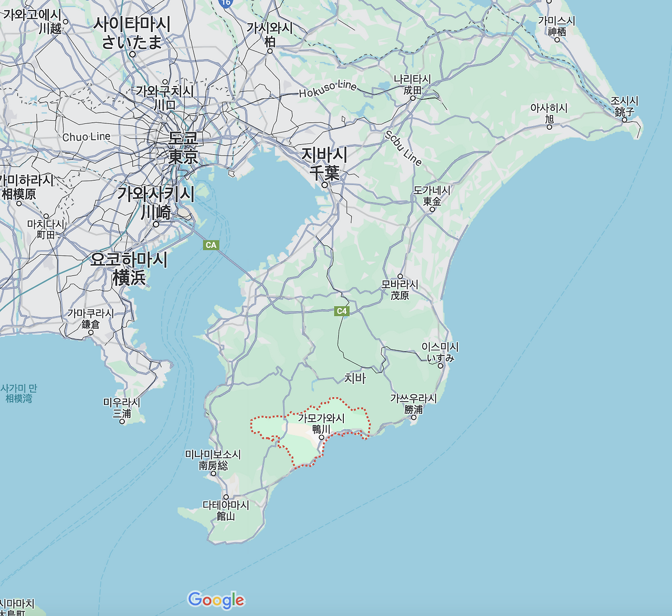Click the Katsuura city marker dot
The height and width of the screenshot is (616, 672).
pyautogui.click(x=414, y=417)
